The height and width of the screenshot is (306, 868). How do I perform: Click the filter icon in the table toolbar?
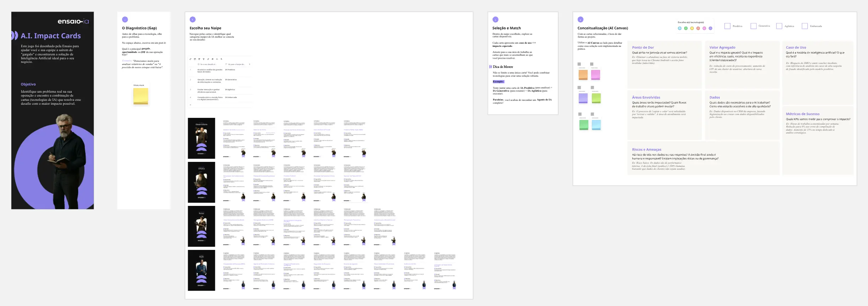pyautogui.click(x=204, y=59)
